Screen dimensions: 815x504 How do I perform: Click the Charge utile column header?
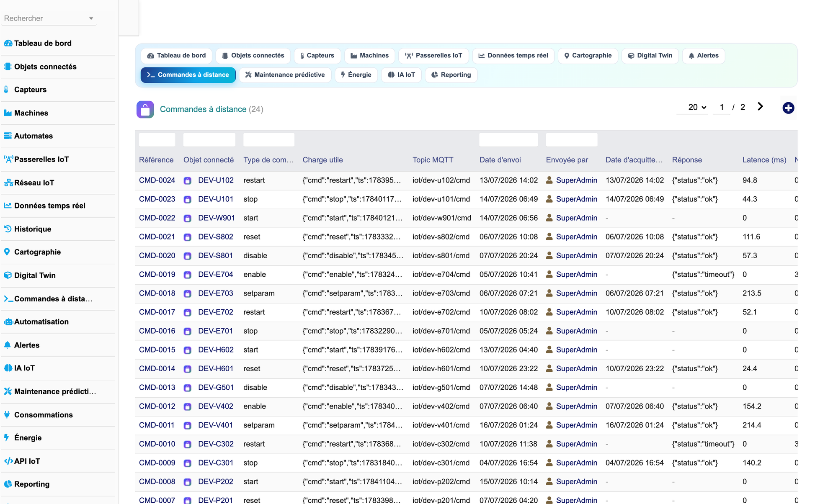pos(322,160)
